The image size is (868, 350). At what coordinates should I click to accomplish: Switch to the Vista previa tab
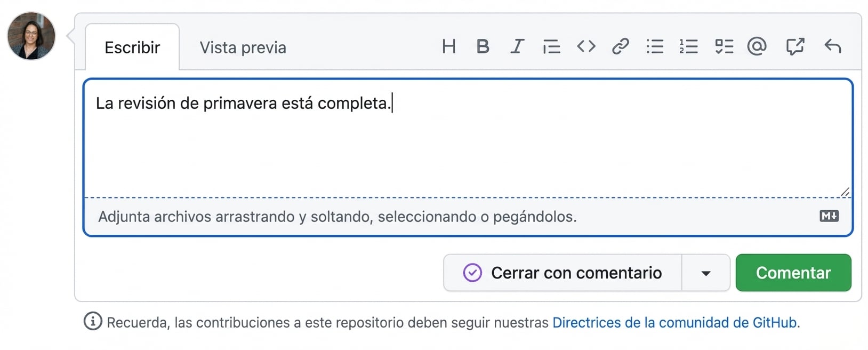243,47
